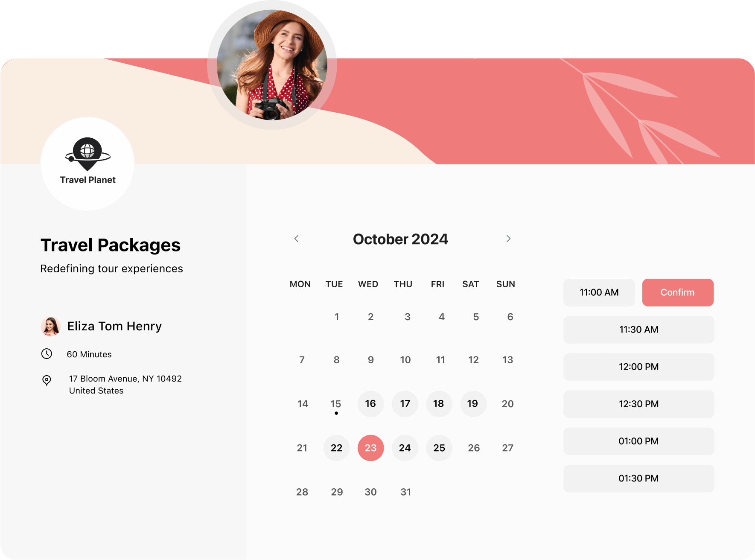
Task: Select October 16 on the calendar
Action: [x=370, y=404]
